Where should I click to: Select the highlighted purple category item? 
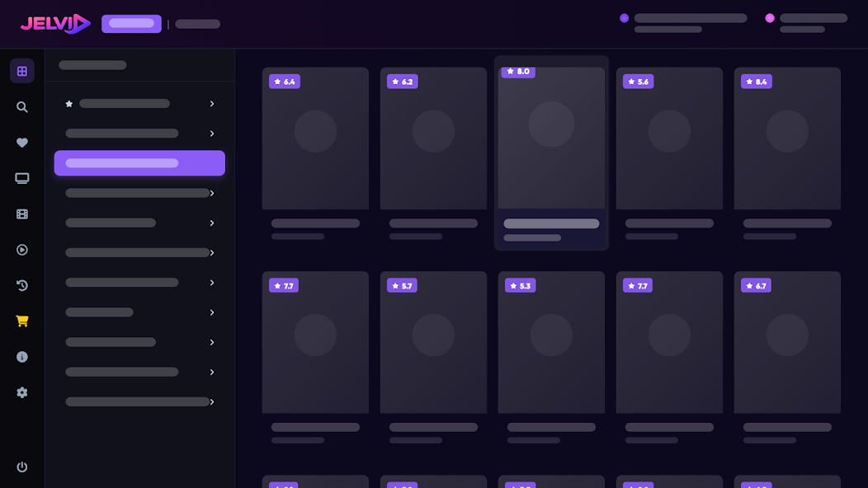[x=139, y=163]
